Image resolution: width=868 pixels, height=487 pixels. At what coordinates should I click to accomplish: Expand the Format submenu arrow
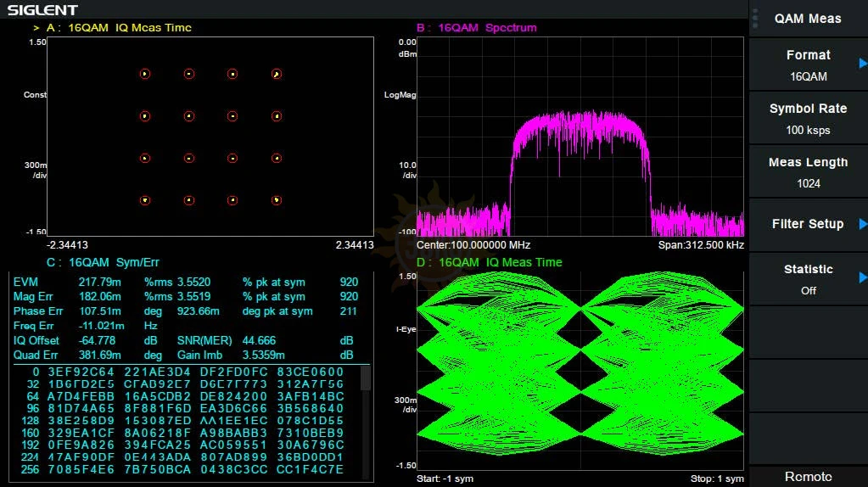[862, 64]
